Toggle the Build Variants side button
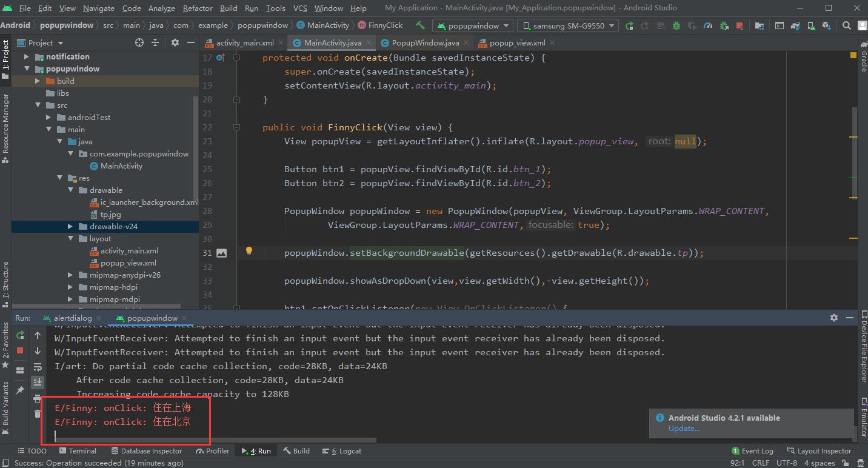The height and width of the screenshot is (468, 868). point(5,408)
